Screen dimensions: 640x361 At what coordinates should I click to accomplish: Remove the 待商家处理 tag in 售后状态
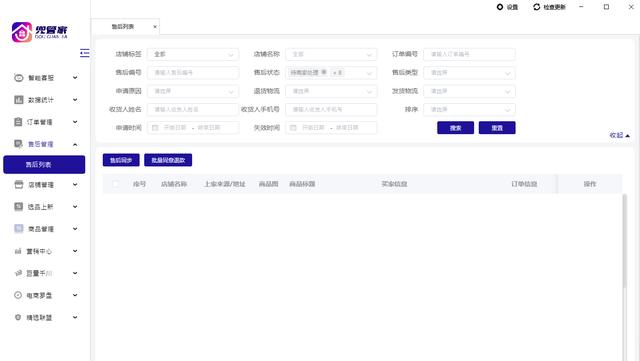[324, 72]
